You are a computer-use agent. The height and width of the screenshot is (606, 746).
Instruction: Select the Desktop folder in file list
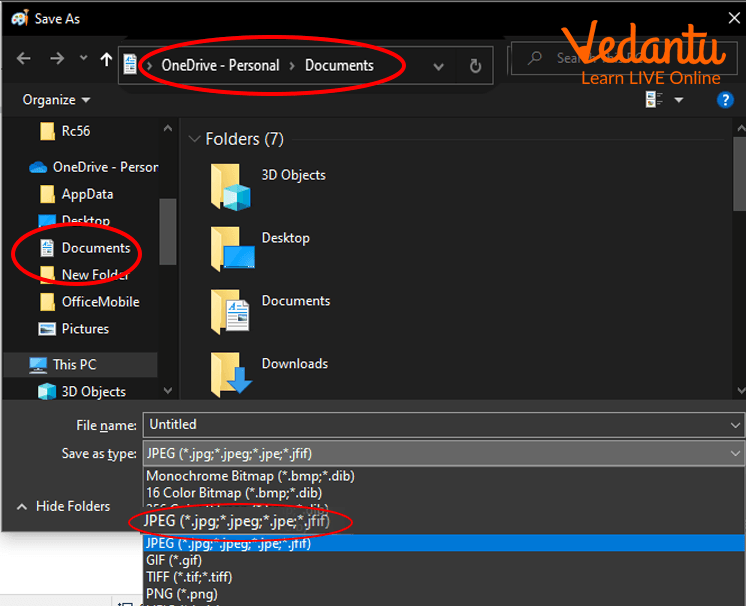(285, 238)
